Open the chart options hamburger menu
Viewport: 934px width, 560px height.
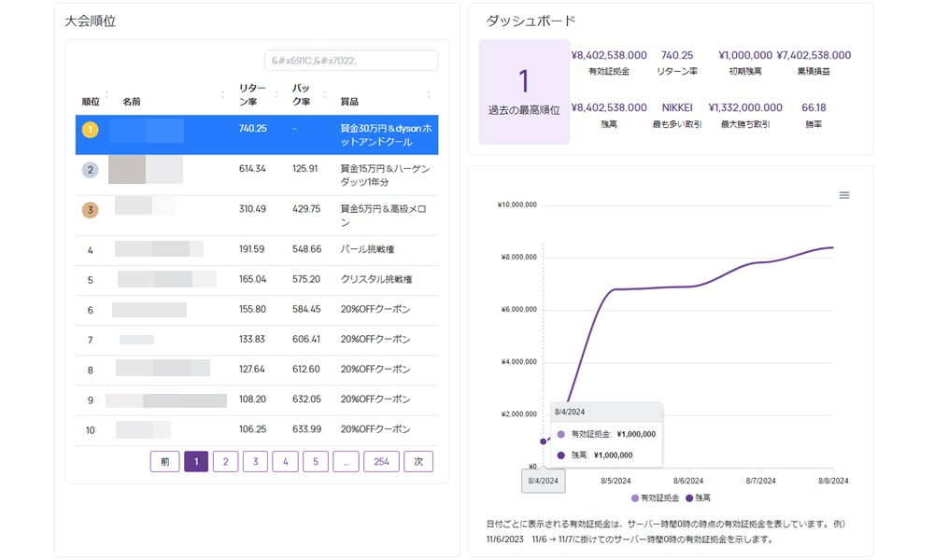point(844,194)
